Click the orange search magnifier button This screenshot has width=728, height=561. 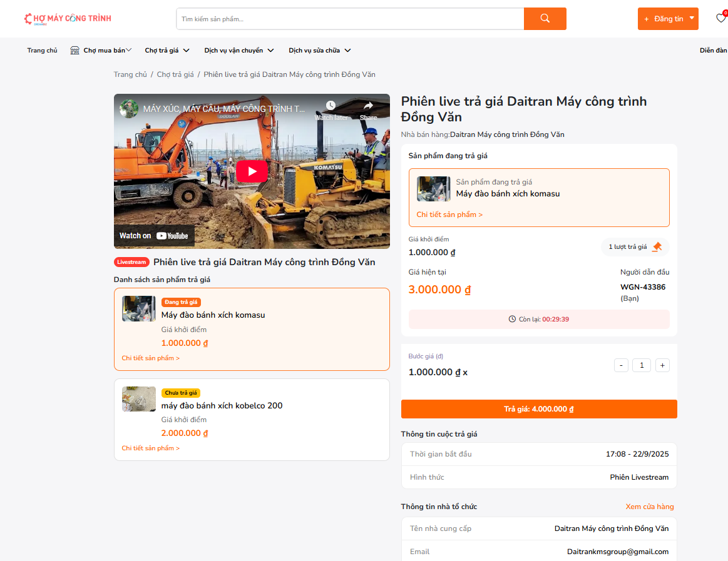545,19
